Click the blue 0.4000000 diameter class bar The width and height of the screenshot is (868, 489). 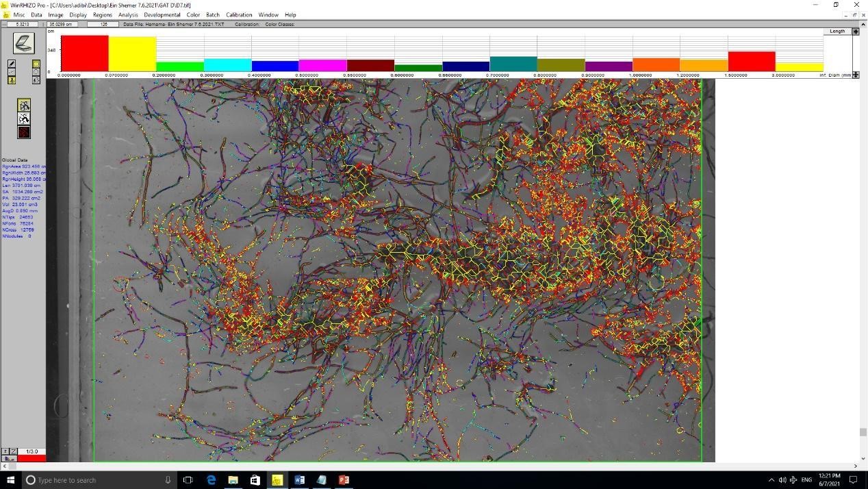point(275,66)
